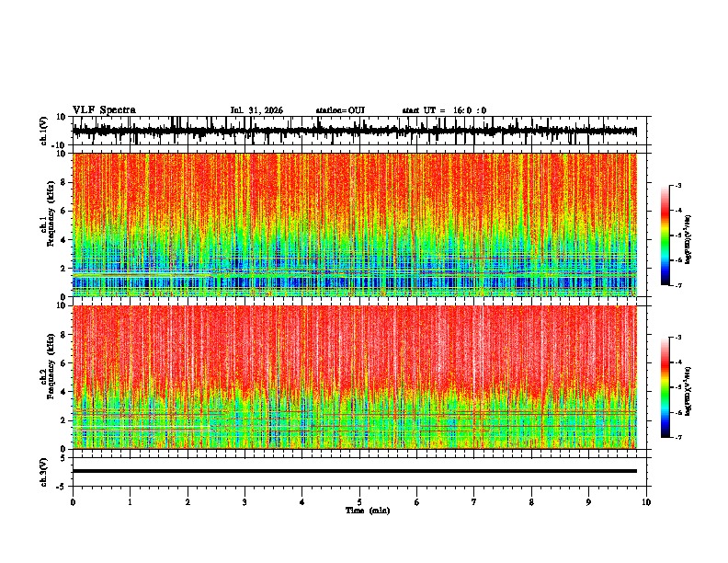Click the "-5" tick of ch.3 voltage axis
The width and height of the screenshot is (728, 563).
63,487
